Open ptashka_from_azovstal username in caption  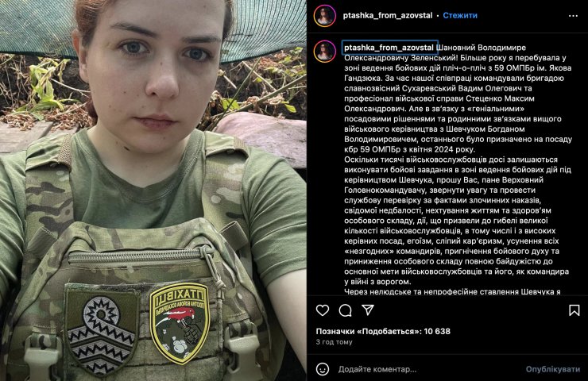coord(389,48)
